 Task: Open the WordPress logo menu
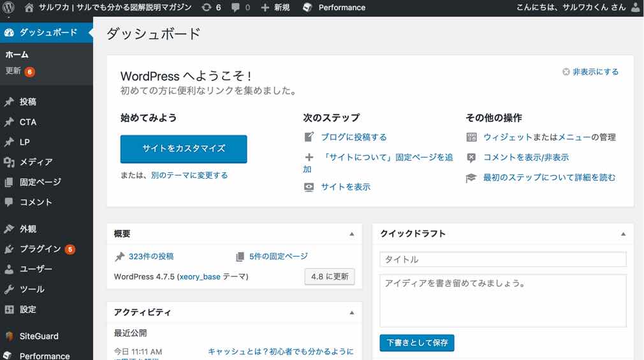(9, 8)
